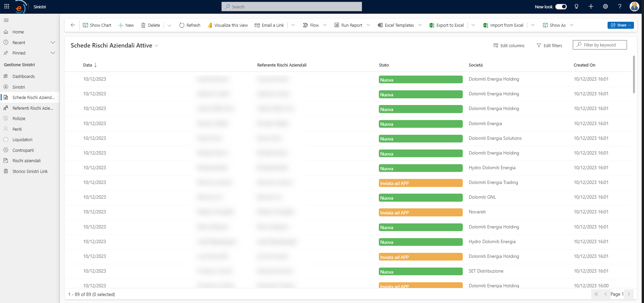Click the plus quick create icon
The height and width of the screenshot is (303, 644).
[591, 6]
